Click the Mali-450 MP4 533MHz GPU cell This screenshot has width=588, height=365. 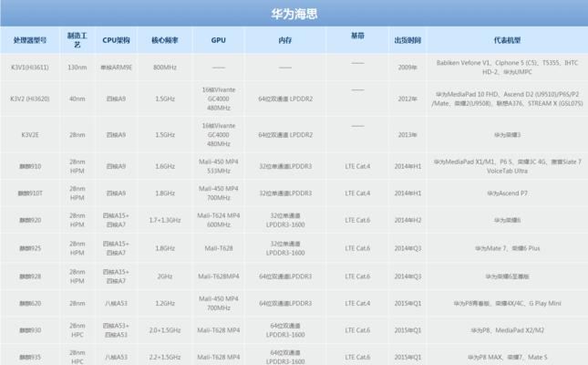pyautogui.click(x=218, y=166)
